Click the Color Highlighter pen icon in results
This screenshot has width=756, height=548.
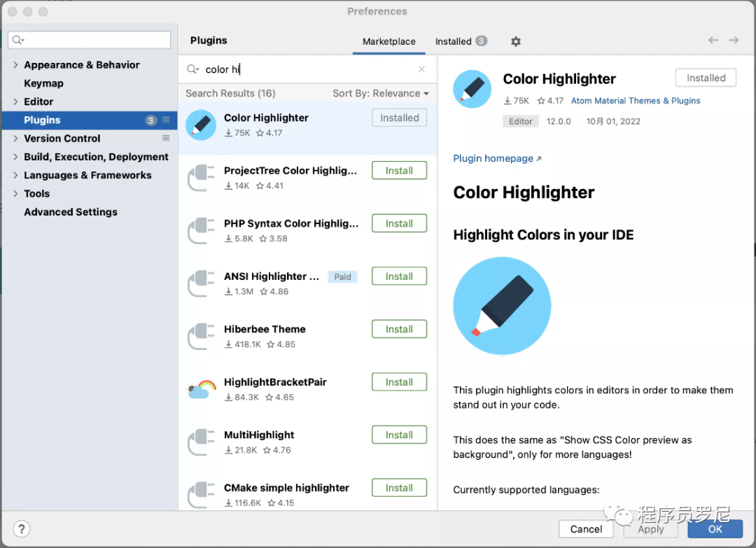click(201, 125)
